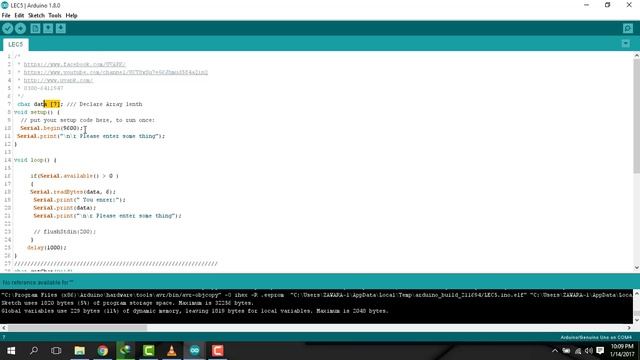
Task: Click the 'void loop()' line
Action: click(x=35, y=160)
